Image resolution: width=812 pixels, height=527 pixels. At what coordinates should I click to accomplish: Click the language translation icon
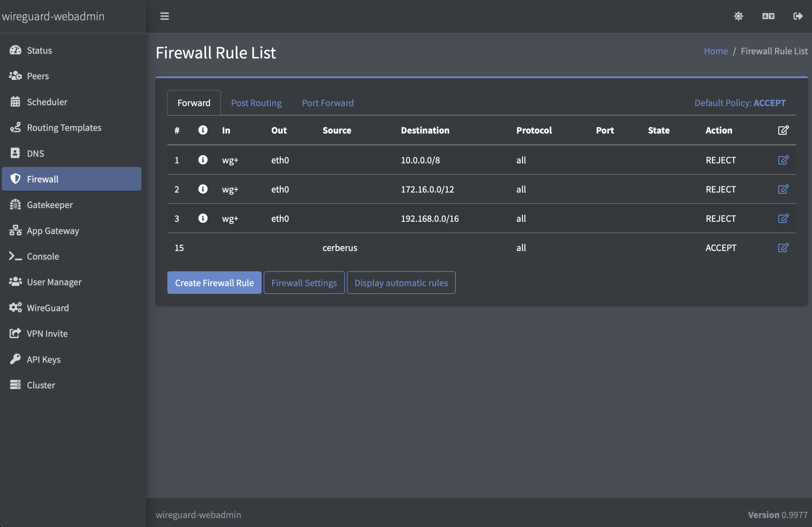[x=768, y=16]
